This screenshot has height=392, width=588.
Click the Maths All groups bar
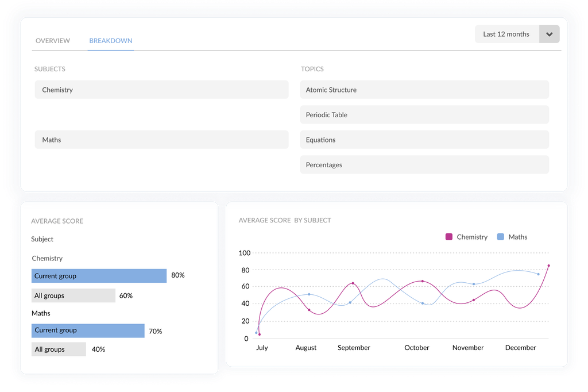point(59,349)
